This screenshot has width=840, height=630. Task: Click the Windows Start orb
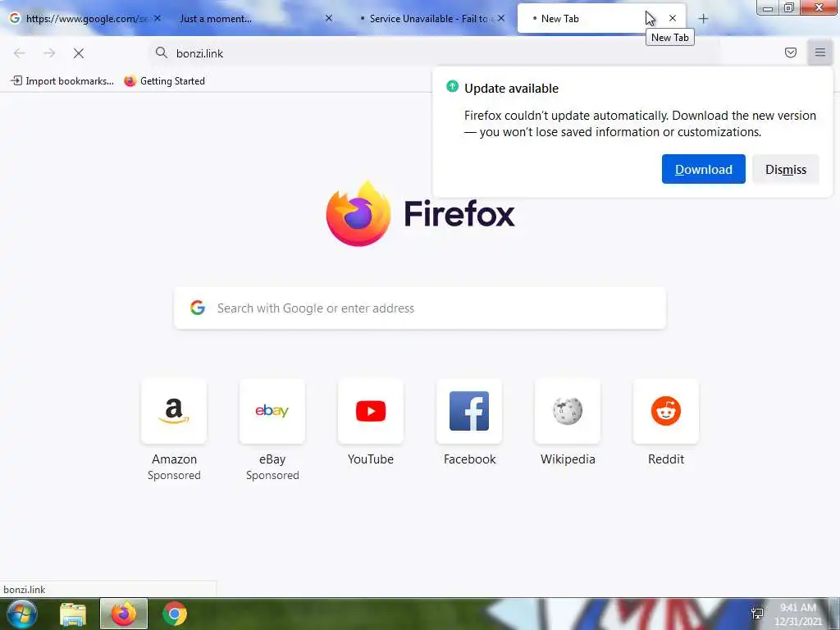point(21,614)
